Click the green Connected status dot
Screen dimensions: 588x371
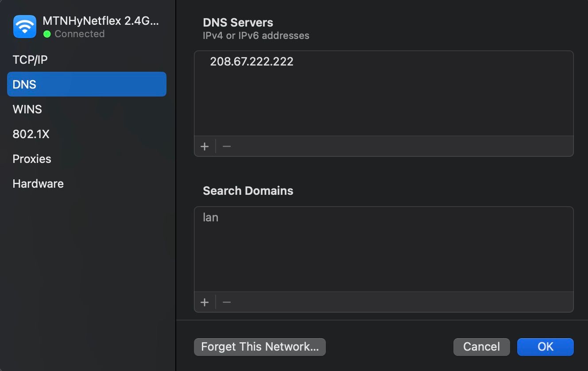click(x=47, y=34)
